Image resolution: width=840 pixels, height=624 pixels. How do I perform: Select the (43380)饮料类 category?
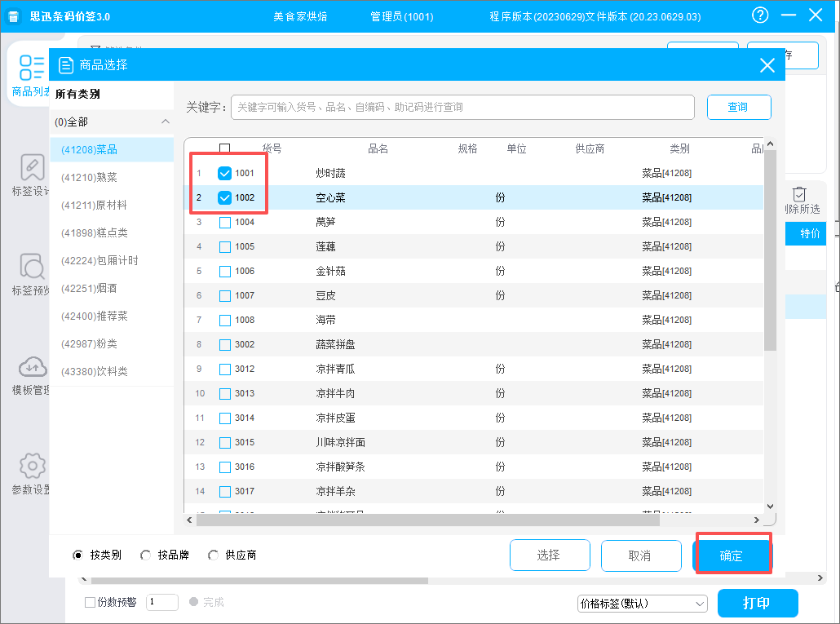tap(95, 371)
